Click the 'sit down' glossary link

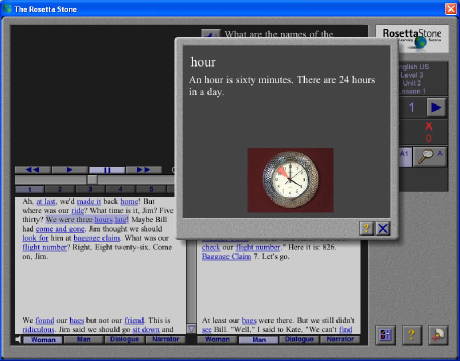point(146,329)
